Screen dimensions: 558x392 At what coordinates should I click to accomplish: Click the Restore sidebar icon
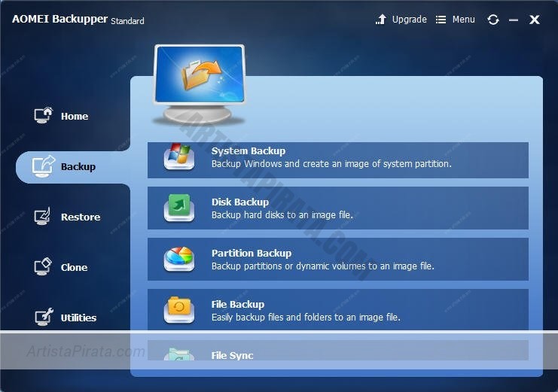(x=43, y=216)
